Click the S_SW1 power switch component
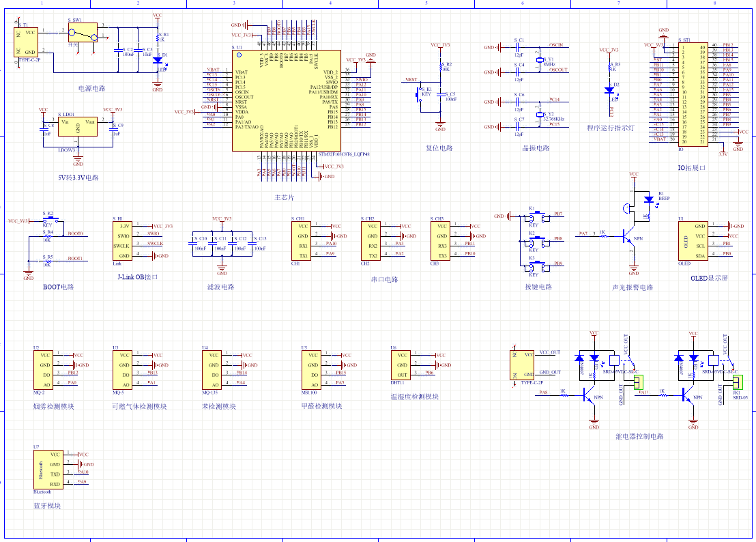Image resolution: width=756 pixels, height=542 pixels. click(x=82, y=32)
